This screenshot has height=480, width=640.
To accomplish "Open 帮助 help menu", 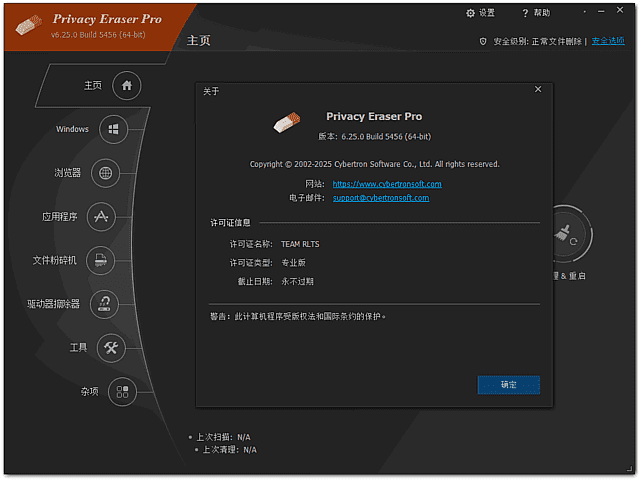I will 535,13.
